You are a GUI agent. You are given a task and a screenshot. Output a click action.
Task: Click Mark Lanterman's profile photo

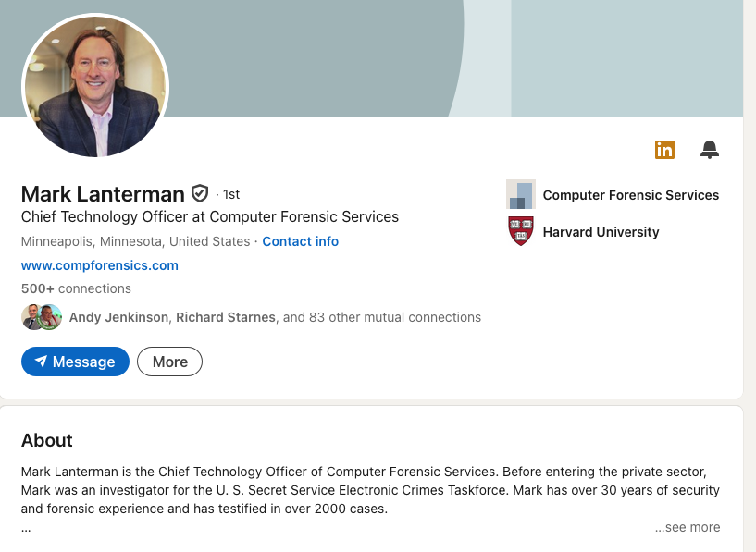(94, 86)
